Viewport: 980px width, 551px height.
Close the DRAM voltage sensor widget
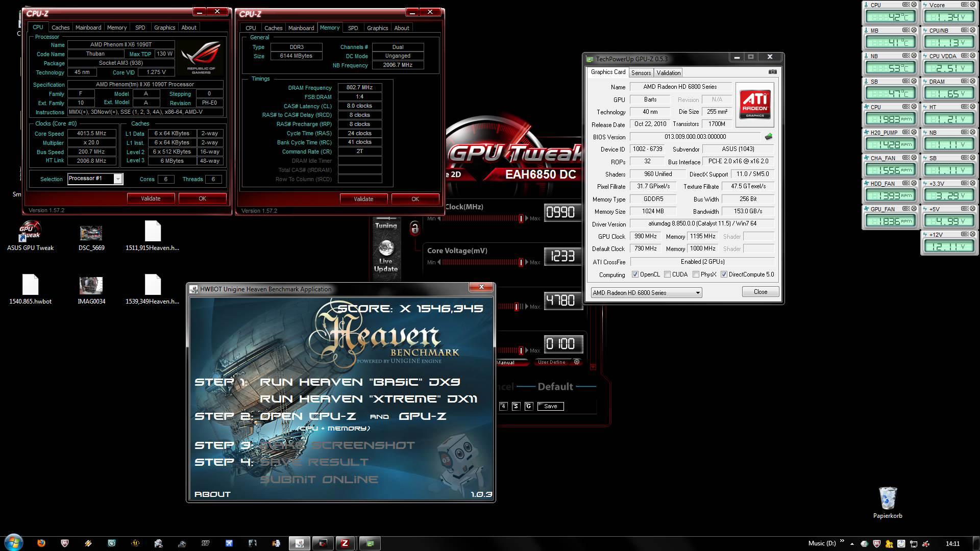click(972, 81)
